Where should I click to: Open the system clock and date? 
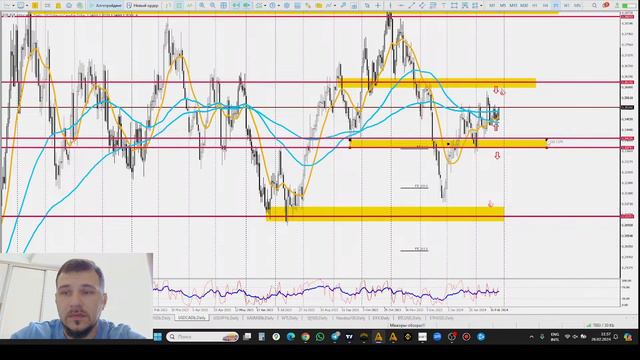point(600,337)
